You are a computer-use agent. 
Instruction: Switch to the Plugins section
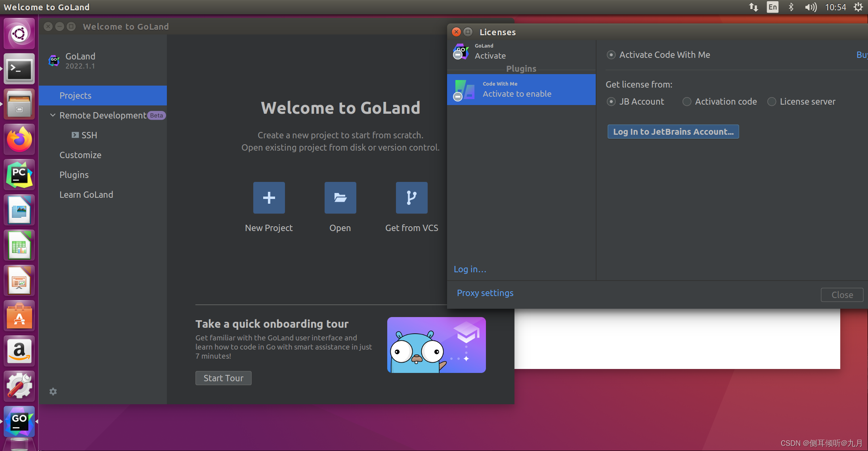tap(74, 175)
